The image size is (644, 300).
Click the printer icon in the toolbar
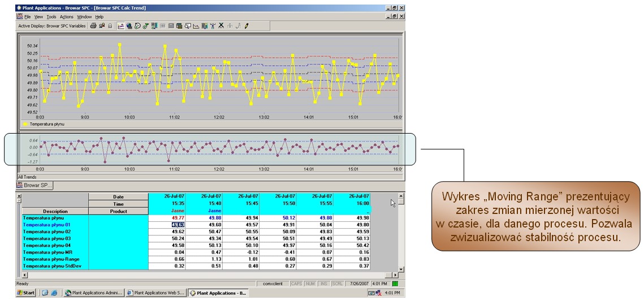click(x=93, y=25)
